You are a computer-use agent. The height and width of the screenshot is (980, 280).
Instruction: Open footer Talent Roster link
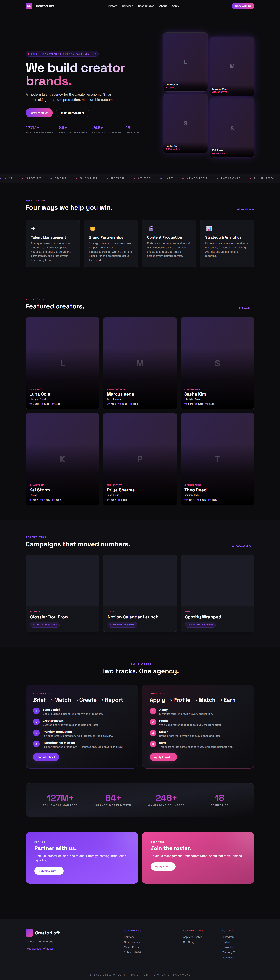point(132,947)
